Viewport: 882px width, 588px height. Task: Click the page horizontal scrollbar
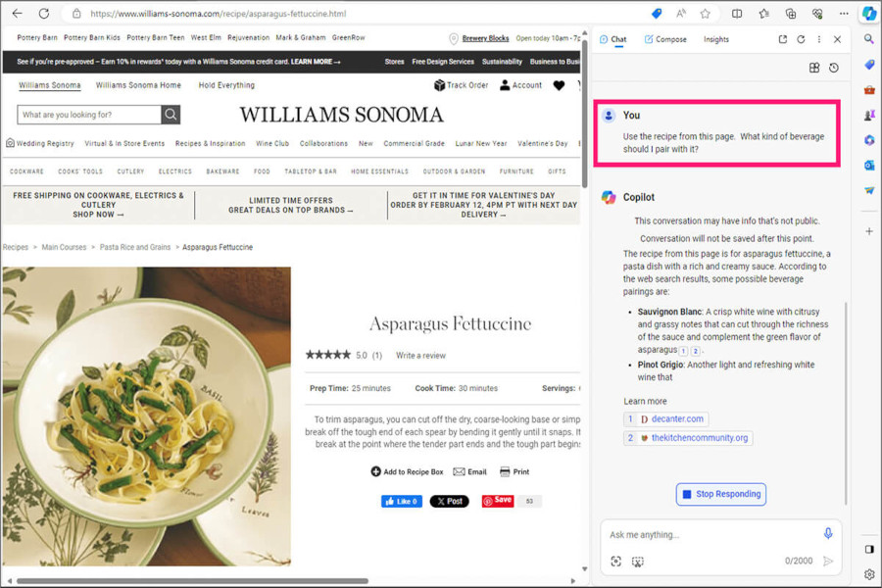192,581
